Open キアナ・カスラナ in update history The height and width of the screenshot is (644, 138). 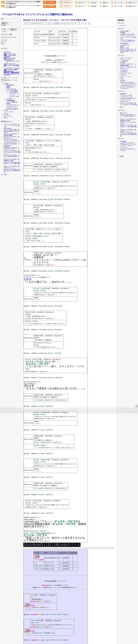pos(125,59)
